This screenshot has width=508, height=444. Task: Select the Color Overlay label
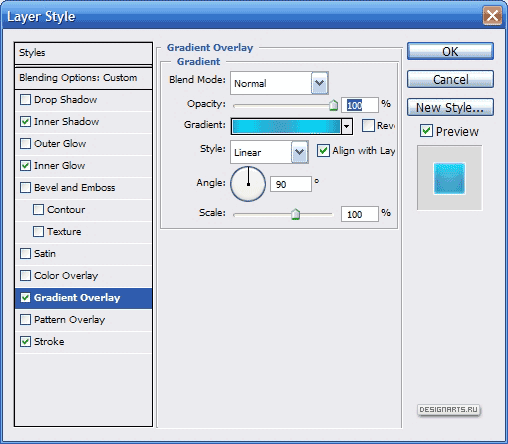coord(66,276)
